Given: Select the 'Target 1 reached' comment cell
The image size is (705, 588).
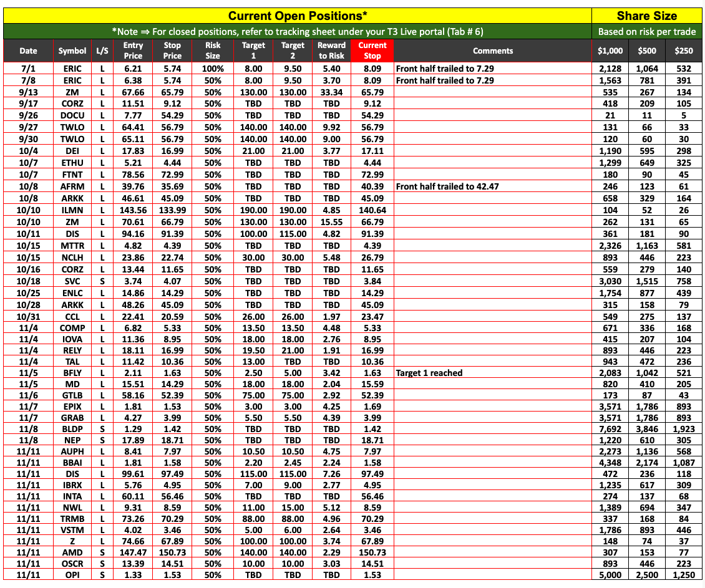Looking at the screenshot, I should 429,373.
